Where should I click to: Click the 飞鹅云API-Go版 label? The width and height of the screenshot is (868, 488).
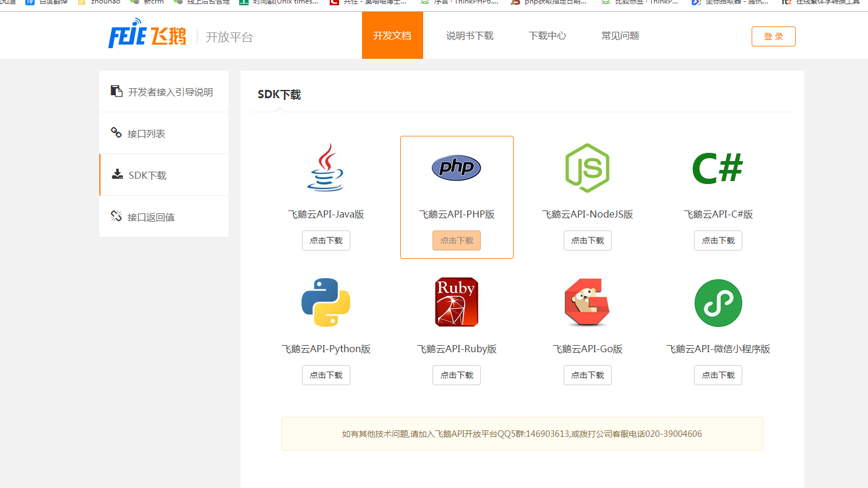(588, 349)
